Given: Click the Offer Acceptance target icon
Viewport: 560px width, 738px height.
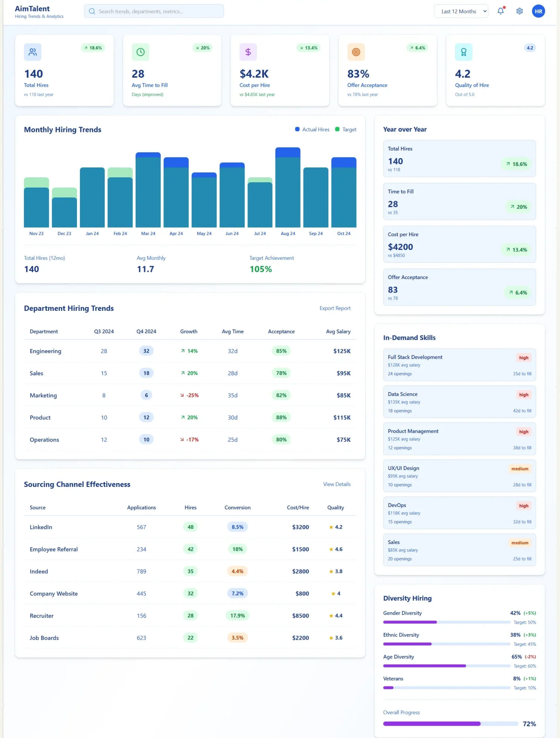Looking at the screenshot, I should coord(356,52).
